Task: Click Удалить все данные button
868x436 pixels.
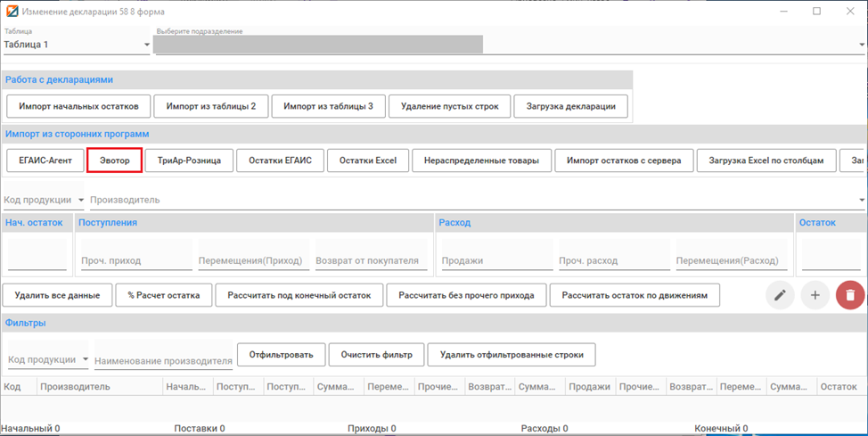Action: point(57,295)
